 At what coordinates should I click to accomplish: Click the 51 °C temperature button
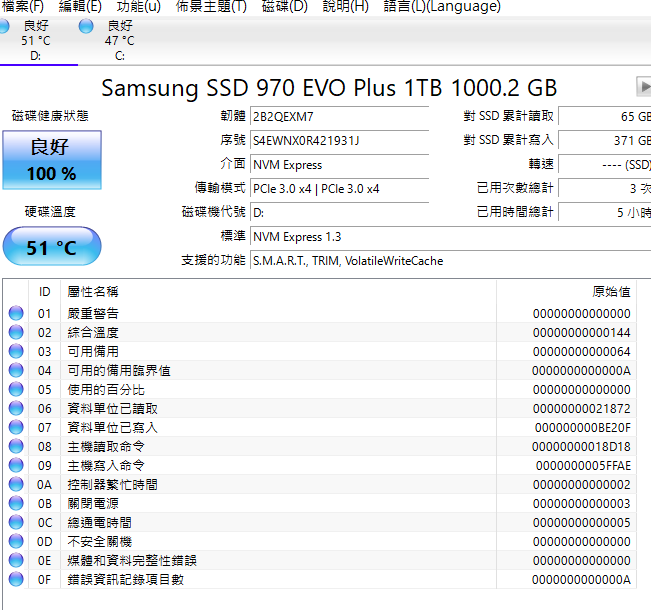52,246
